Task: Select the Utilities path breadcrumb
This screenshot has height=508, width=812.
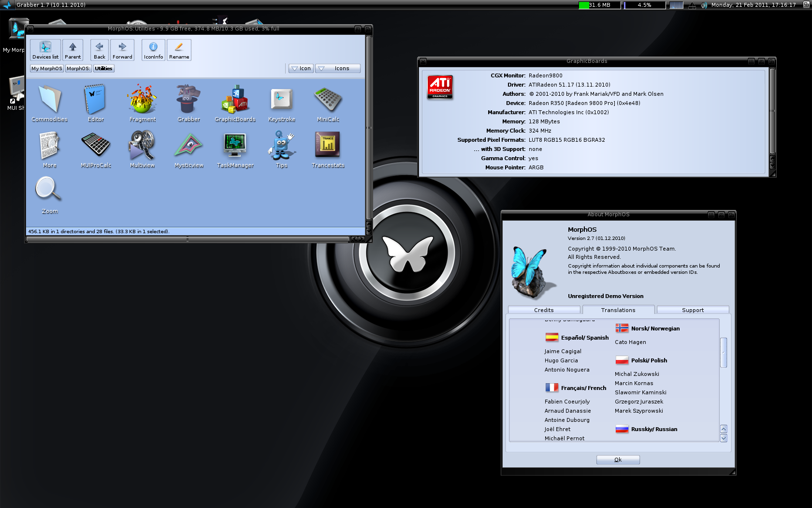Action: 103,68
